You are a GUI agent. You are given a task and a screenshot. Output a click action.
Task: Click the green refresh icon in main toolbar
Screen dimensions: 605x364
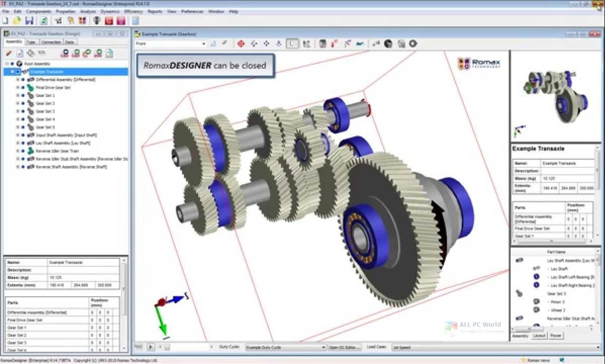[x=43, y=20]
